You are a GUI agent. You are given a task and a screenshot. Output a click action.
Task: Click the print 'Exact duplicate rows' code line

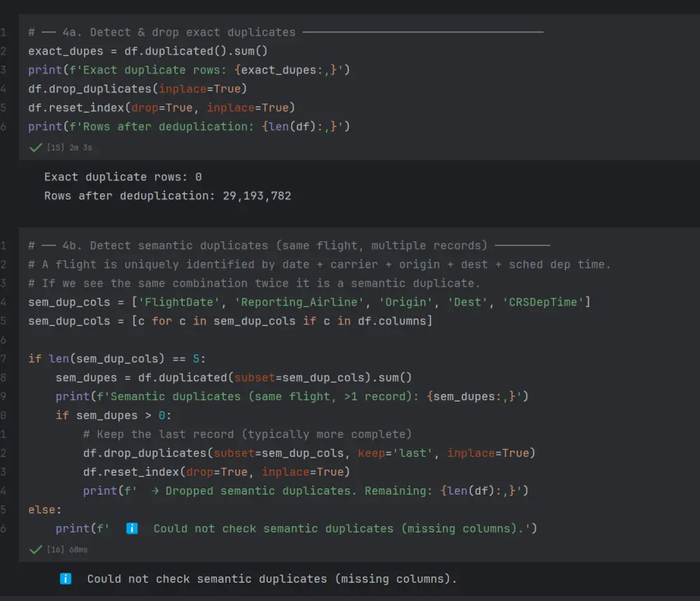pyautogui.click(x=189, y=70)
